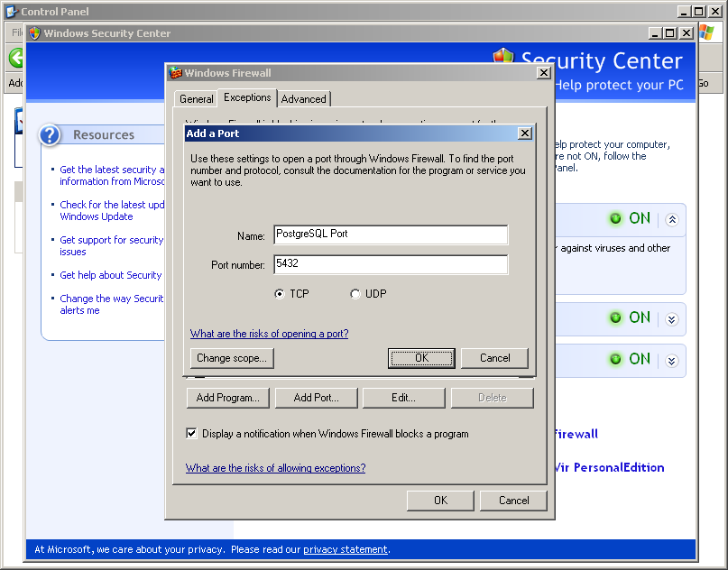Click the Add Port button
Viewport: 728px width, 570px height.
pos(316,398)
